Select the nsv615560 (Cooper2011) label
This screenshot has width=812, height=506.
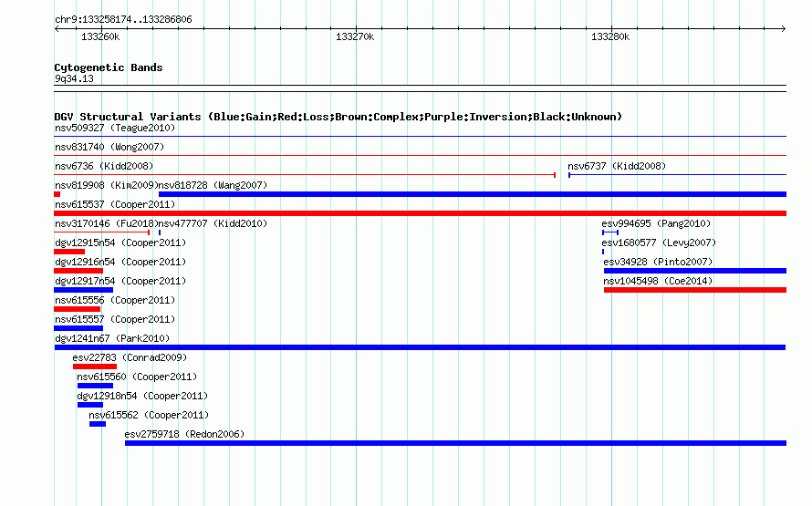137,377
